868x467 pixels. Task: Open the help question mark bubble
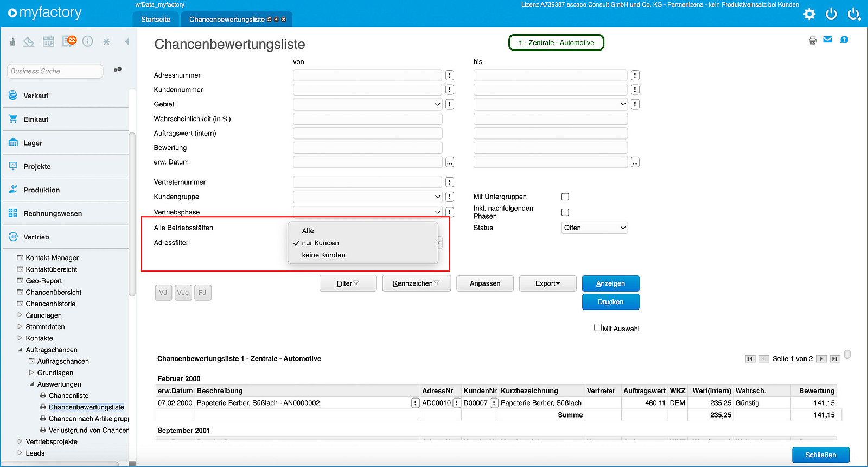(x=844, y=40)
